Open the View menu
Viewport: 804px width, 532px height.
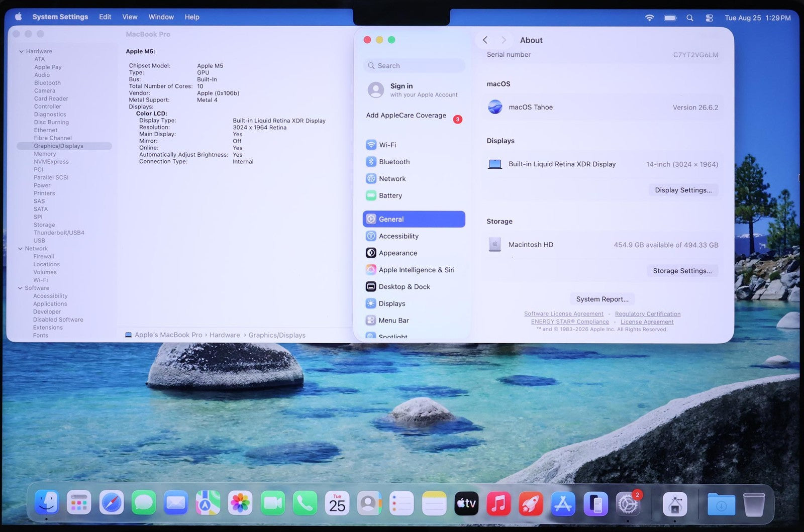coord(130,17)
